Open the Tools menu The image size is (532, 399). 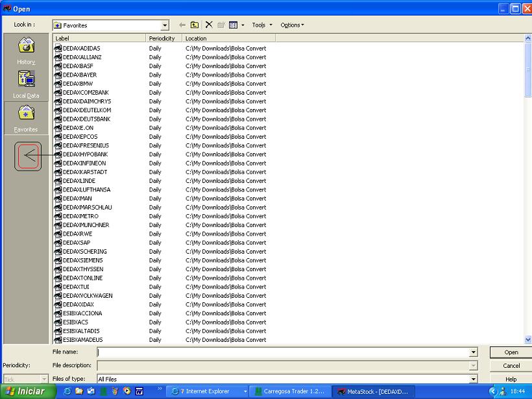tap(262, 25)
